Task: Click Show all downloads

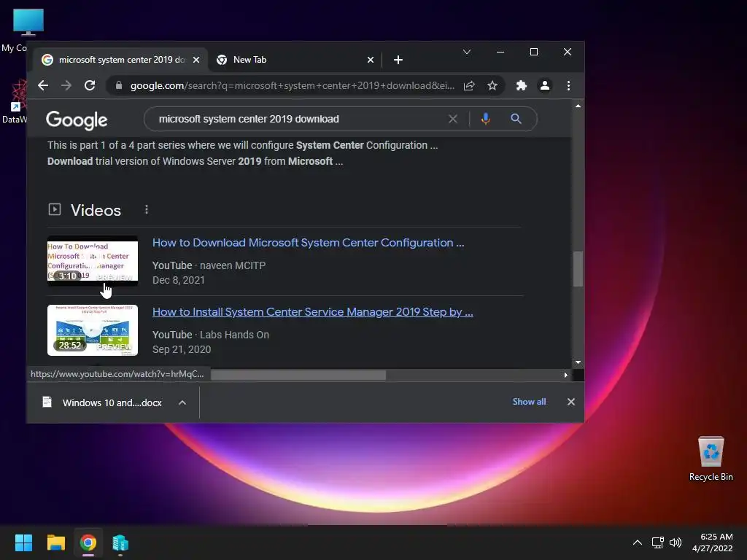Action: click(x=530, y=402)
